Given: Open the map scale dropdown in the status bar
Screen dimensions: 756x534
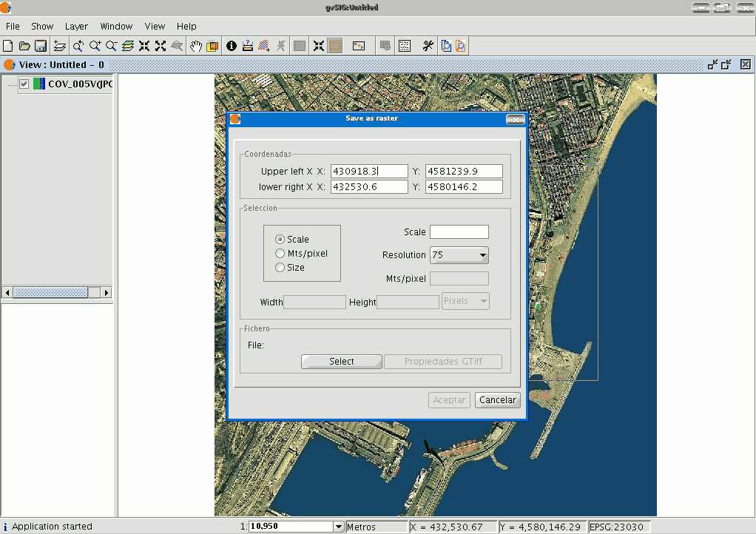Looking at the screenshot, I should coord(339,527).
